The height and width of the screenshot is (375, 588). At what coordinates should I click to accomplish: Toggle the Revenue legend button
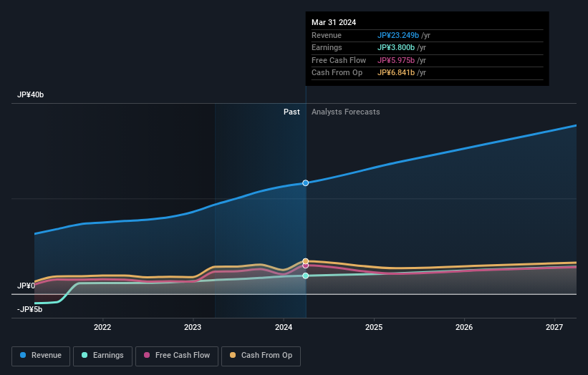tap(41, 356)
